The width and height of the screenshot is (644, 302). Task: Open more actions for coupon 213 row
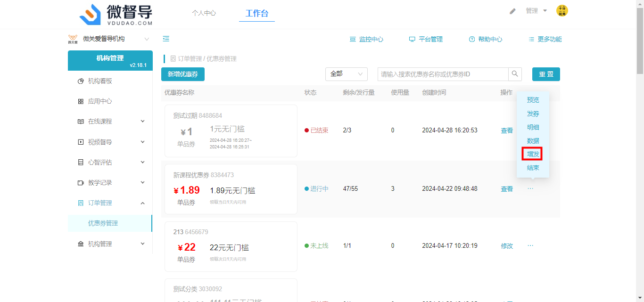pos(530,245)
